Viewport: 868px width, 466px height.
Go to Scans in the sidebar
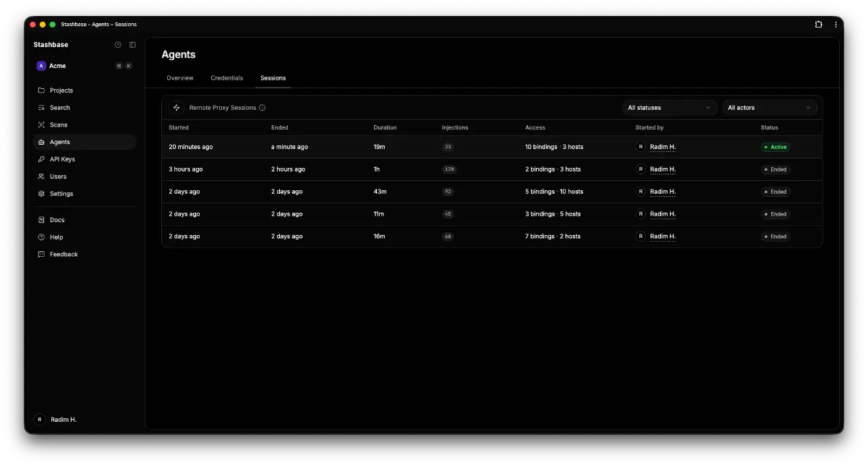click(85, 125)
